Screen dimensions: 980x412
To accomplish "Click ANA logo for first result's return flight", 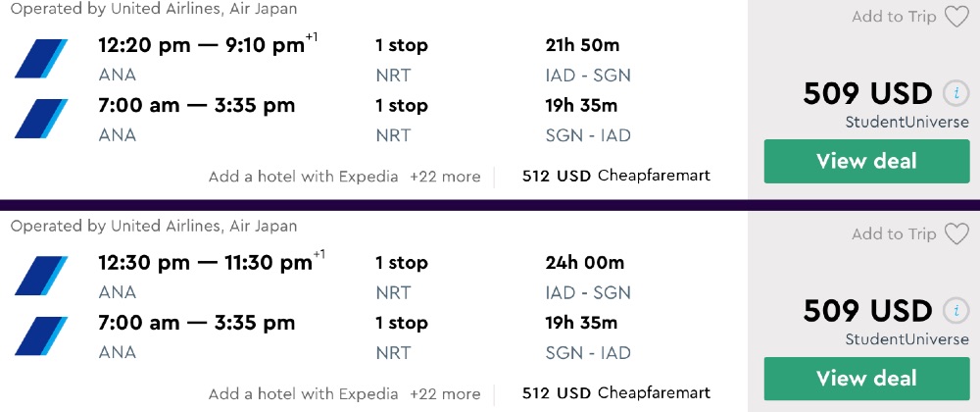I will [41, 119].
